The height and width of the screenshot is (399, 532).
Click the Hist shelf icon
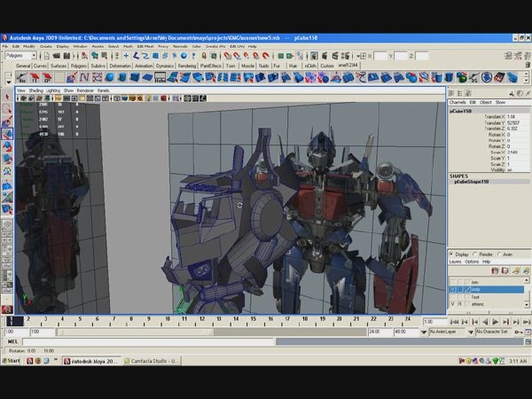click(x=160, y=78)
